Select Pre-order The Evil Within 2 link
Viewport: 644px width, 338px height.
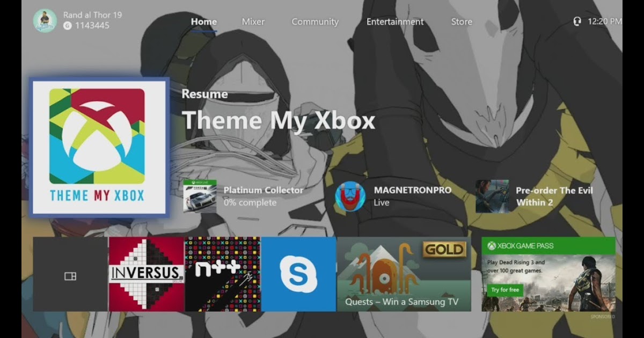pyautogui.click(x=554, y=196)
